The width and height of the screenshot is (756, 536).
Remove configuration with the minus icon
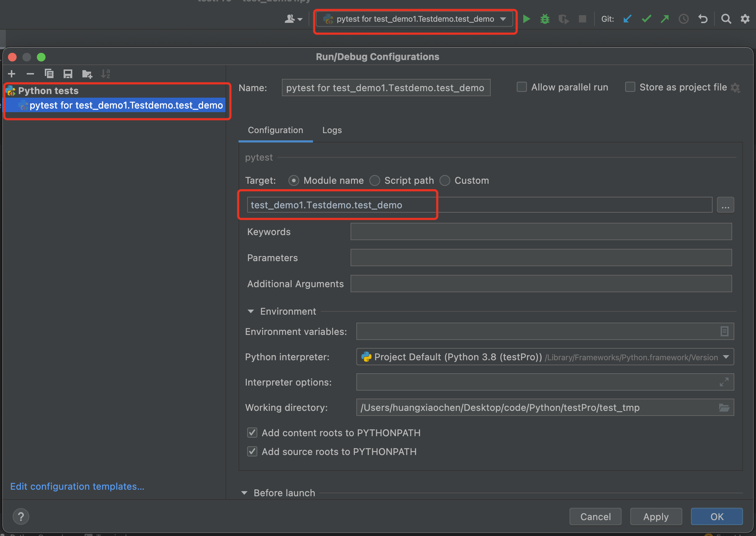30,74
